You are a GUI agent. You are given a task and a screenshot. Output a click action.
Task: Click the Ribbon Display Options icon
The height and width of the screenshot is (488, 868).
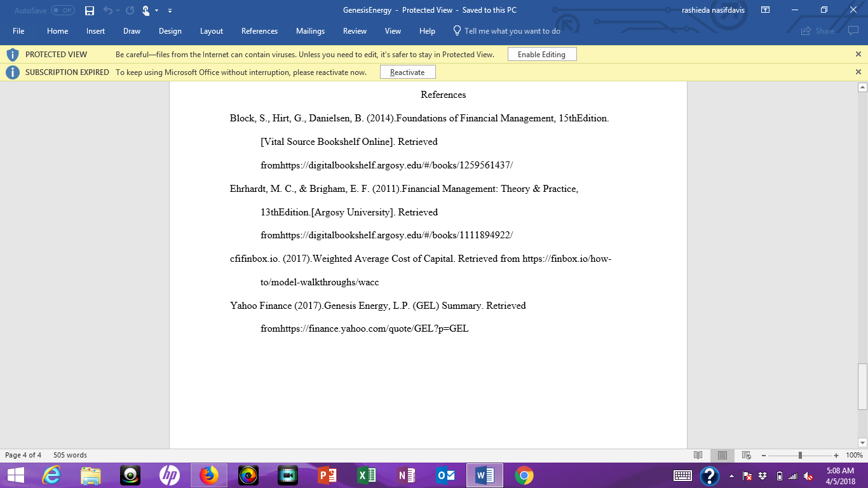766,10
